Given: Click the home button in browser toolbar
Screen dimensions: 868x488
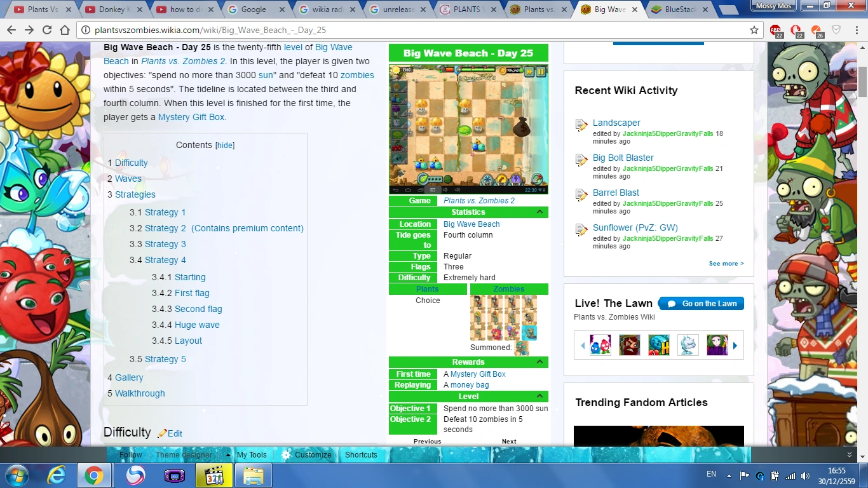Looking at the screenshot, I should tap(65, 30).
